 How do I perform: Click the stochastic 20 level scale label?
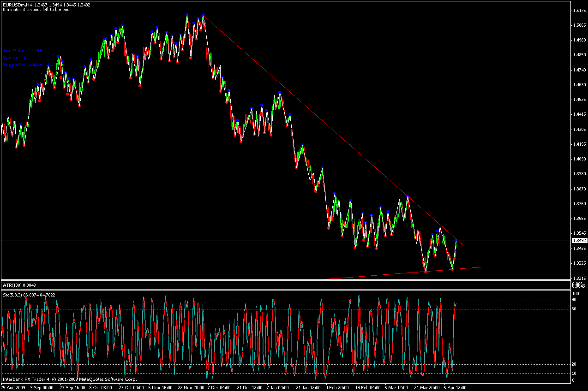coord(575,364)
